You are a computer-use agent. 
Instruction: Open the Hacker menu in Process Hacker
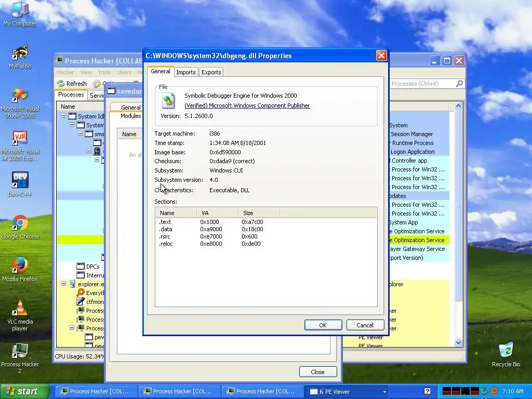[x=65, y=72]
